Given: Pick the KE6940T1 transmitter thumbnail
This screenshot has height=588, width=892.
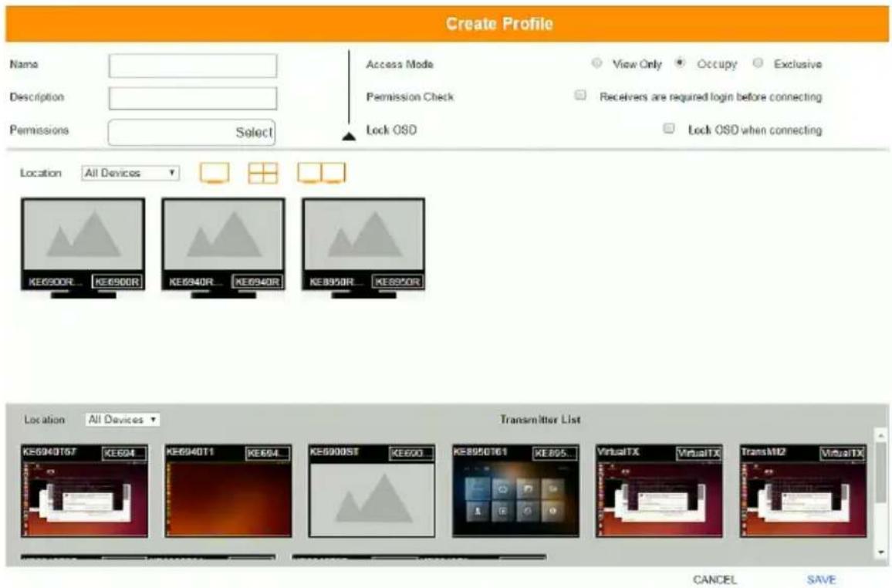Looking at the screenshot, I should (x=228, y=492).
